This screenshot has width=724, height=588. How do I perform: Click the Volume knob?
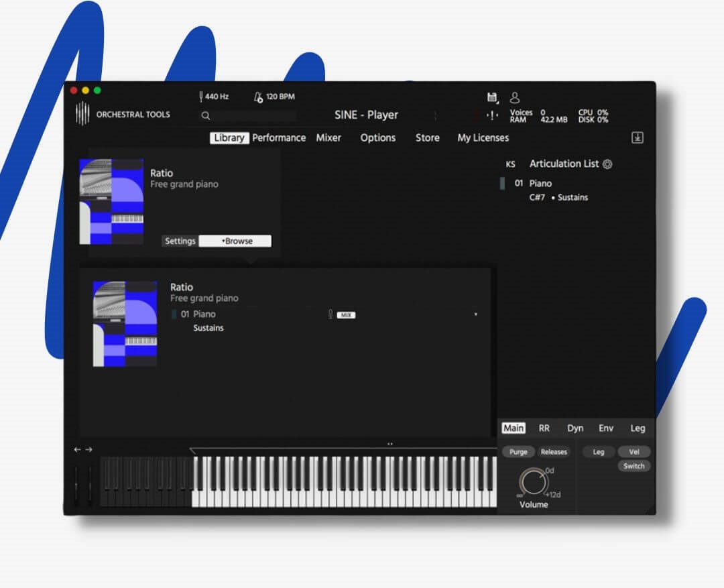click(533, 482)
